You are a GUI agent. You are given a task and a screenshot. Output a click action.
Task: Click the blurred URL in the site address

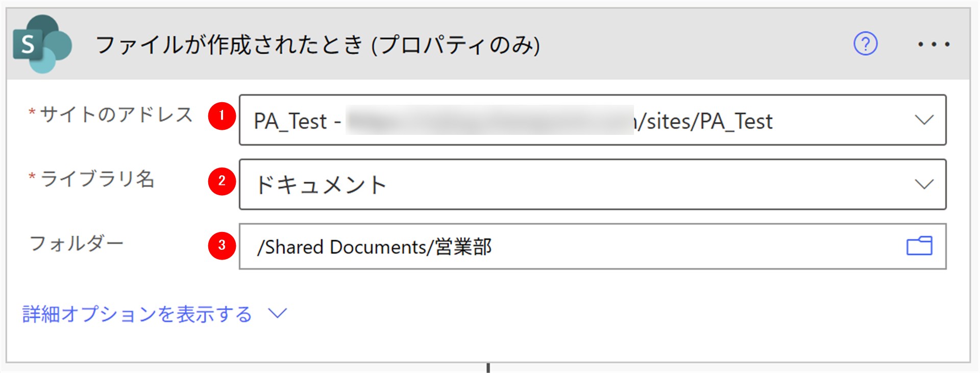pos(489,121)
